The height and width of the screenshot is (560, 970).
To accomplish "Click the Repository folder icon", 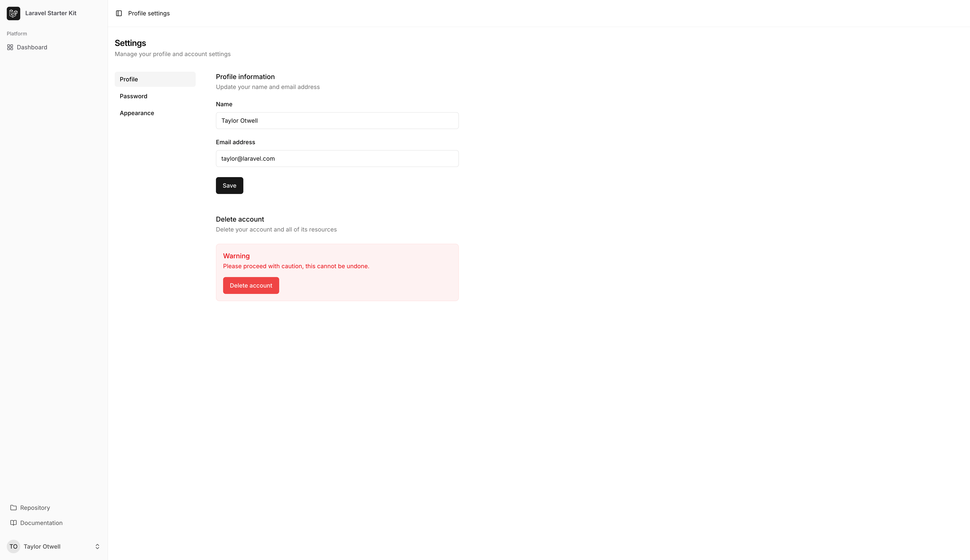I will click(x=13, y=507).
